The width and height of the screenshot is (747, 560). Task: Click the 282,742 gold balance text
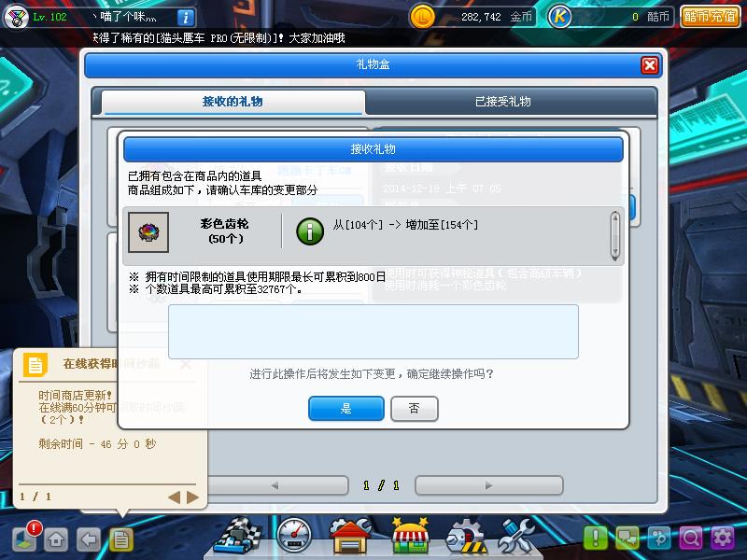(x=481, y=17)
